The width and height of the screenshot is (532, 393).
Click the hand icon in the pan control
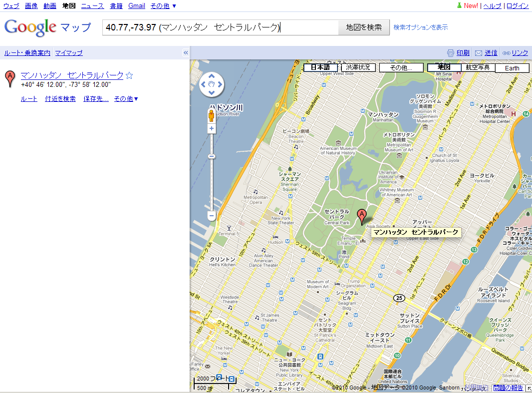coord(212,84)
